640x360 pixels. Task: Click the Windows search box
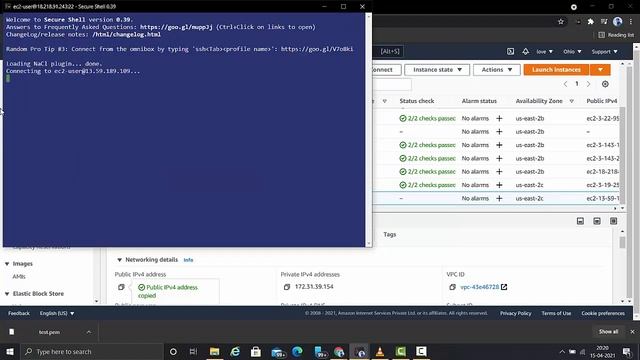tap(92, 351)
